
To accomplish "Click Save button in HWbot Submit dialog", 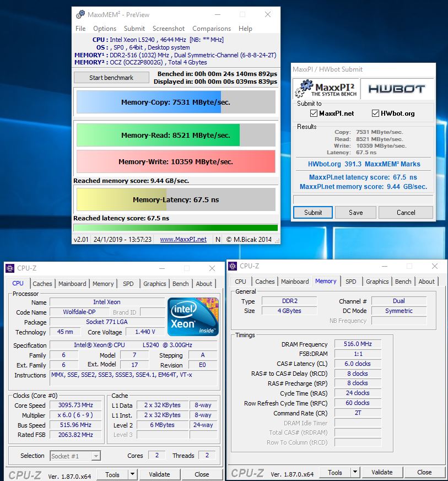I will point(355,213).
